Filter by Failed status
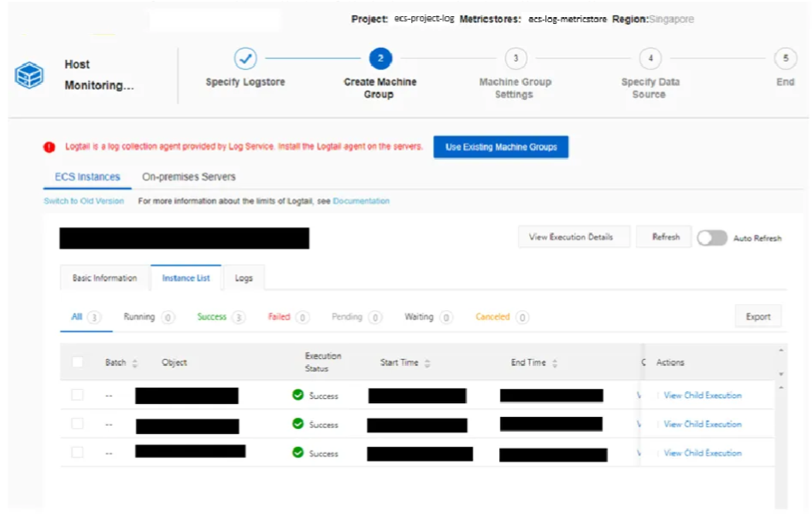 coord(288,317)
